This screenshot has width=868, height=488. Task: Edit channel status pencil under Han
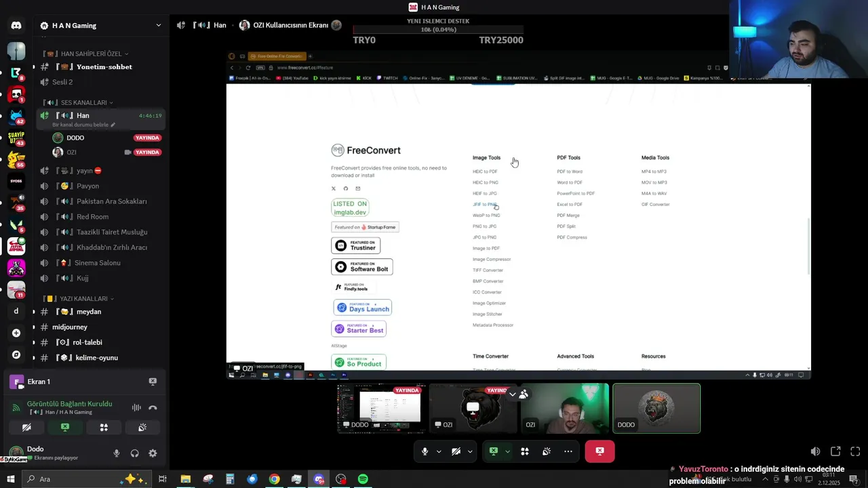[x=113, y=125]
